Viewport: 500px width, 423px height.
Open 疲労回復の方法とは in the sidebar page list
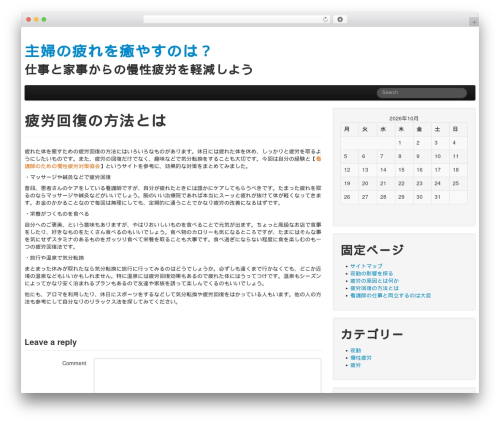[x=374, y=288]
